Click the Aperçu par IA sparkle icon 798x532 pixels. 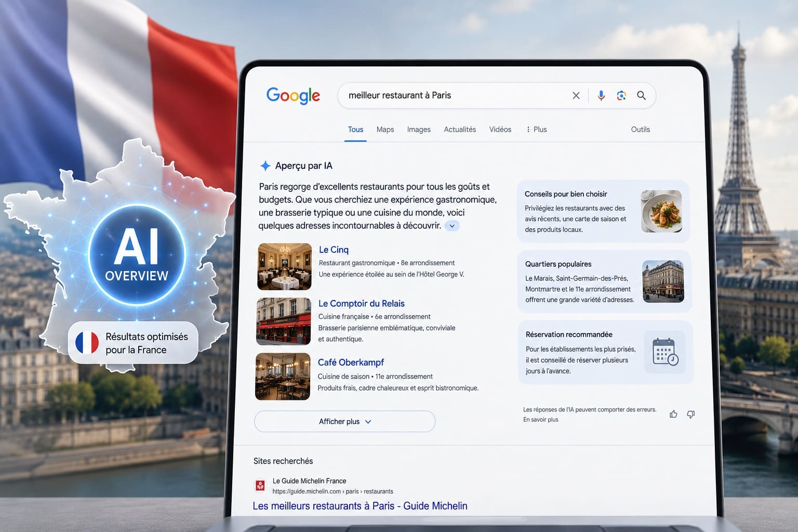(x=265, y=166)
